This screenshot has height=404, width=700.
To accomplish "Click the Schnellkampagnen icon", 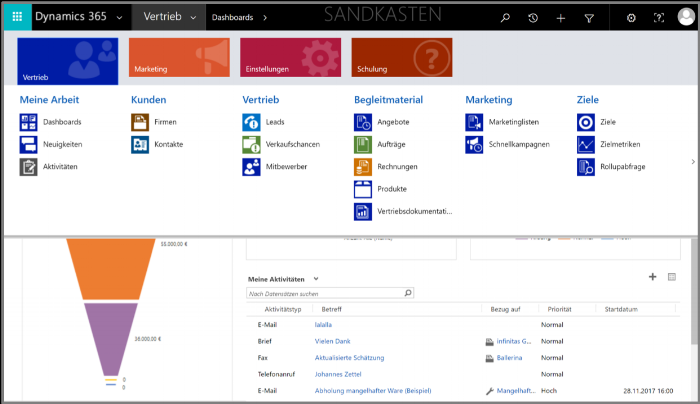I will tap(474, 144).
